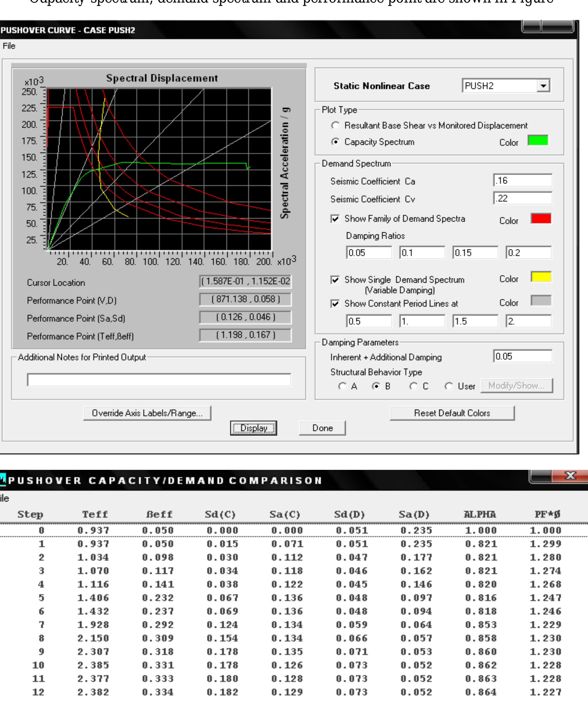The height and width of the screenshot is (708, 588).
Task: Edit the 2. constant period field
Action: click(529, 321)
